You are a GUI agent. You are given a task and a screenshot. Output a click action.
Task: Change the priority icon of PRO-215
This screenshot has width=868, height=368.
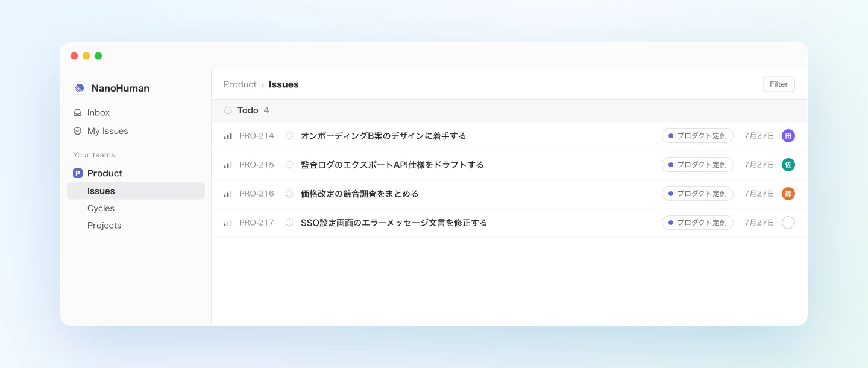point(228,165)
